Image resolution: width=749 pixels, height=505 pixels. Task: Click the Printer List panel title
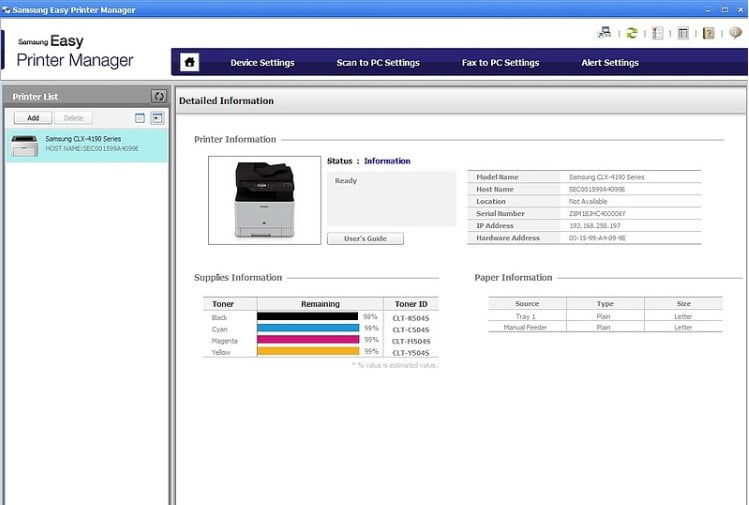tap(35, 97)
